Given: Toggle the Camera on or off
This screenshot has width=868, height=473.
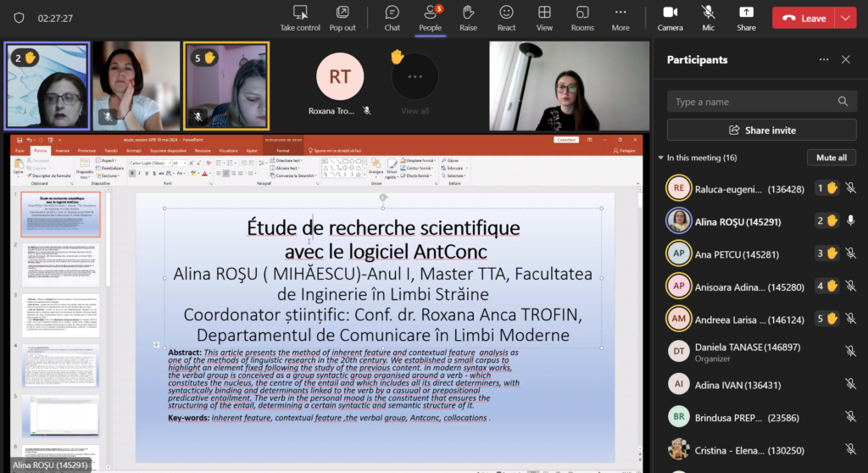Looking at the screenshot, I should click(x=670, y=18).
